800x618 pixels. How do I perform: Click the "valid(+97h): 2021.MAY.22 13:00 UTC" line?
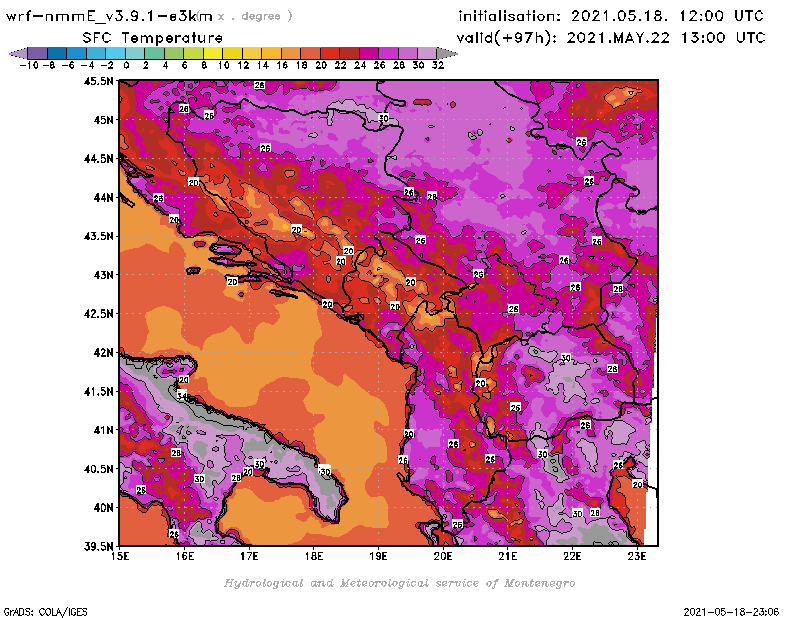pos(611,38)
